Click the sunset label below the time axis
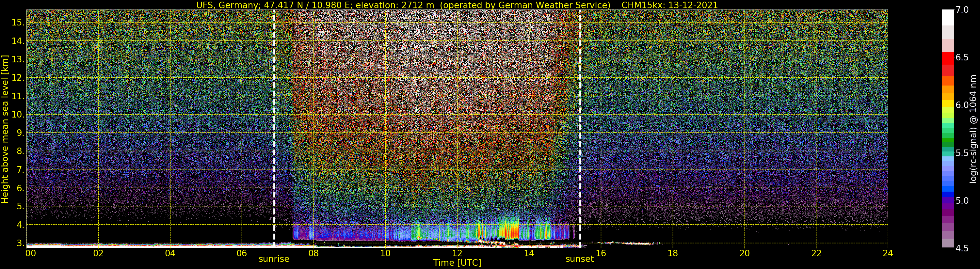This screenshot has width=980, height=269. 579,259
